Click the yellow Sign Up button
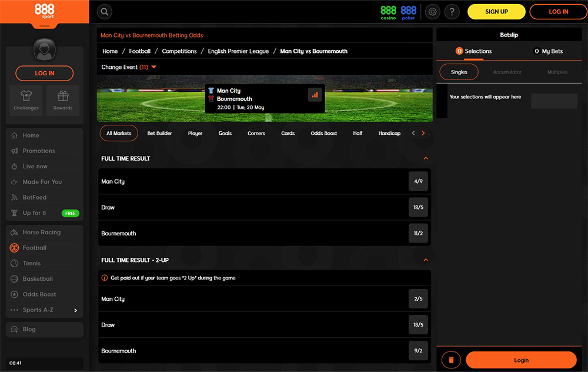 click(496, 12)
